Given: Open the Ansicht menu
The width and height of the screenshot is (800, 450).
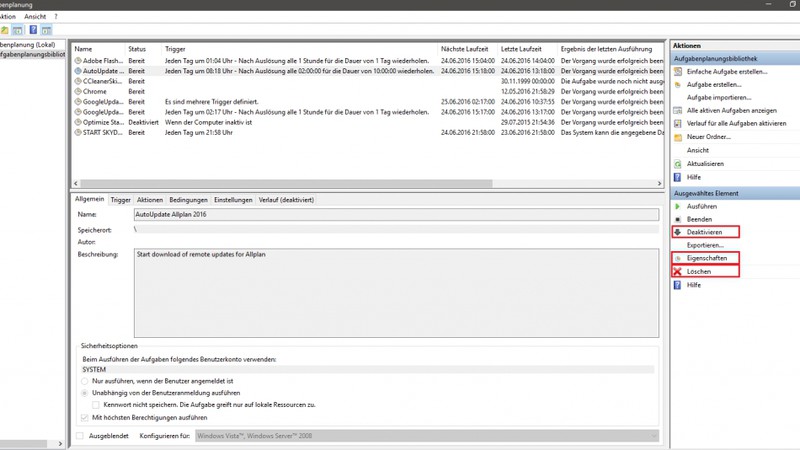Looking at the screenshot, I should point(35,17).
